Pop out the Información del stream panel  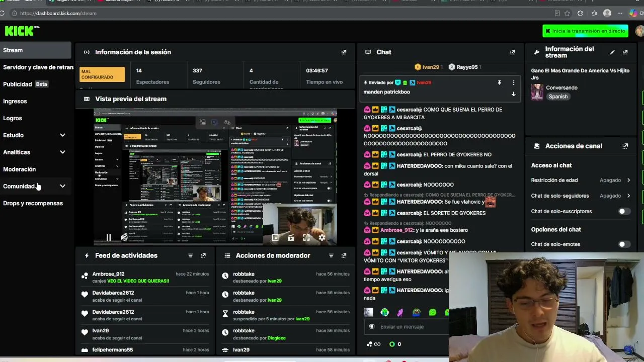625,52
